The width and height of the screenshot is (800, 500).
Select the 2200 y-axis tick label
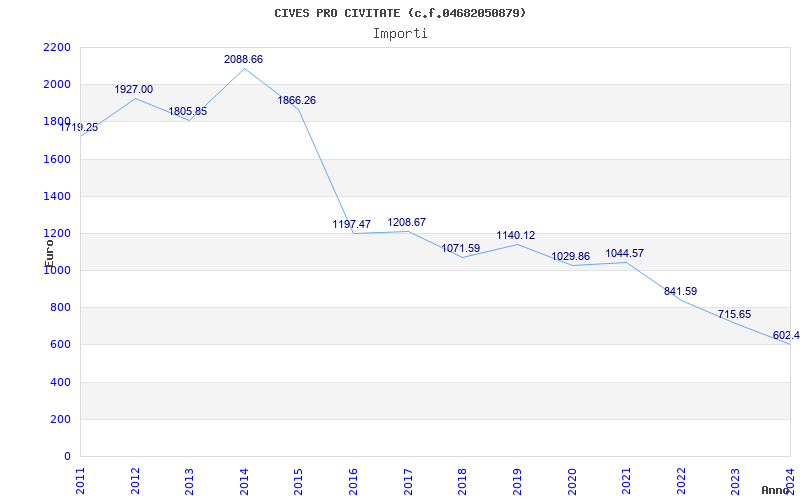click(x=57, y=48)
